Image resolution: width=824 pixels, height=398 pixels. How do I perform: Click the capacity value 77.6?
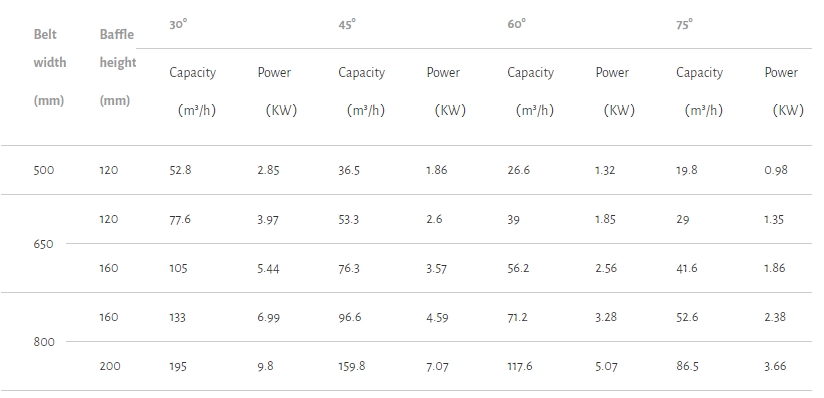click(x=180, y=219)
